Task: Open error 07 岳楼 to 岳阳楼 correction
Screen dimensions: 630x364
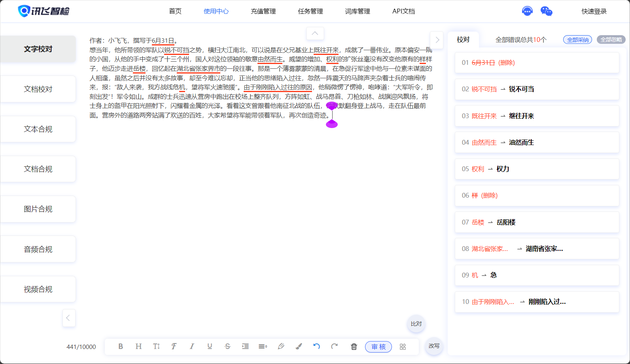Action: pos(537,222)
